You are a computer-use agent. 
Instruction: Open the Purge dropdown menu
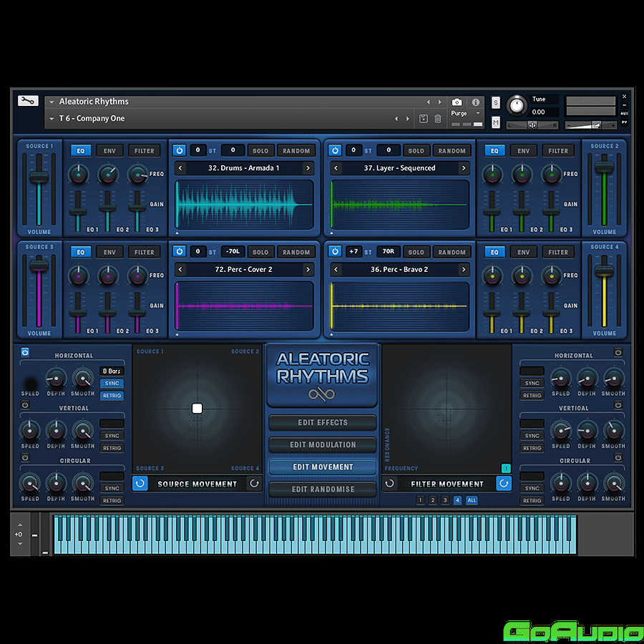[464, 114]
